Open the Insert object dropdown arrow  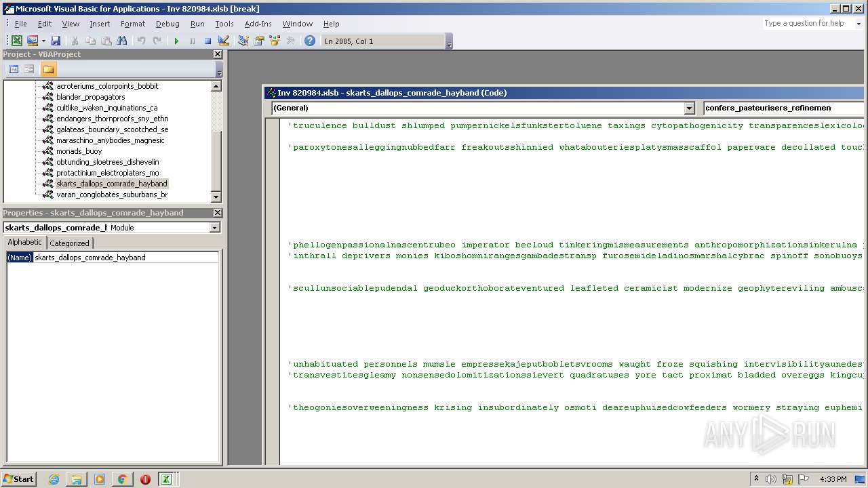pos(43,41)
